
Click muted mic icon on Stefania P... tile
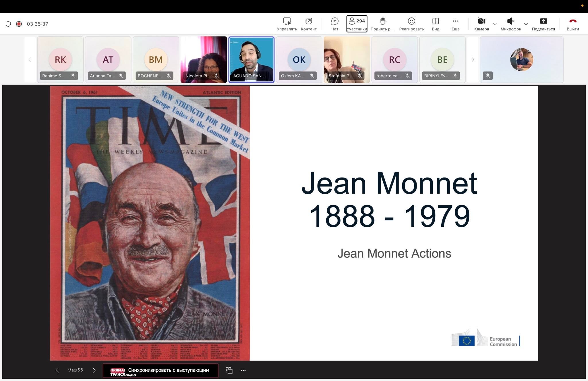359,76
